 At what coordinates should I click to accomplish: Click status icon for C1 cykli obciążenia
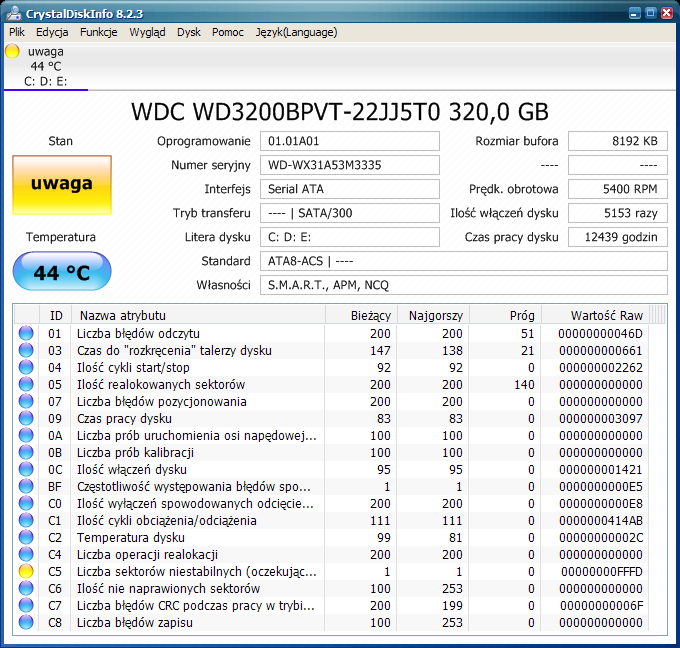point(26,520)
